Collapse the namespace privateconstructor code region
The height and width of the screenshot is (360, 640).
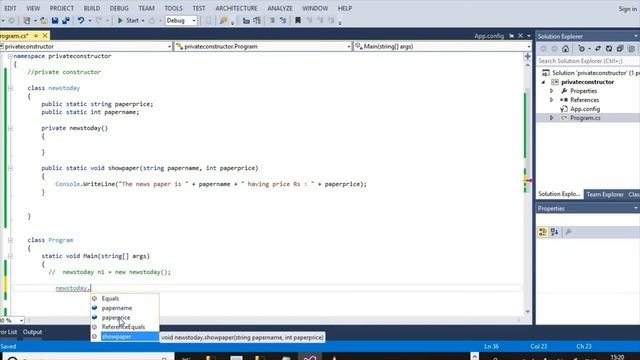[10, 56]
